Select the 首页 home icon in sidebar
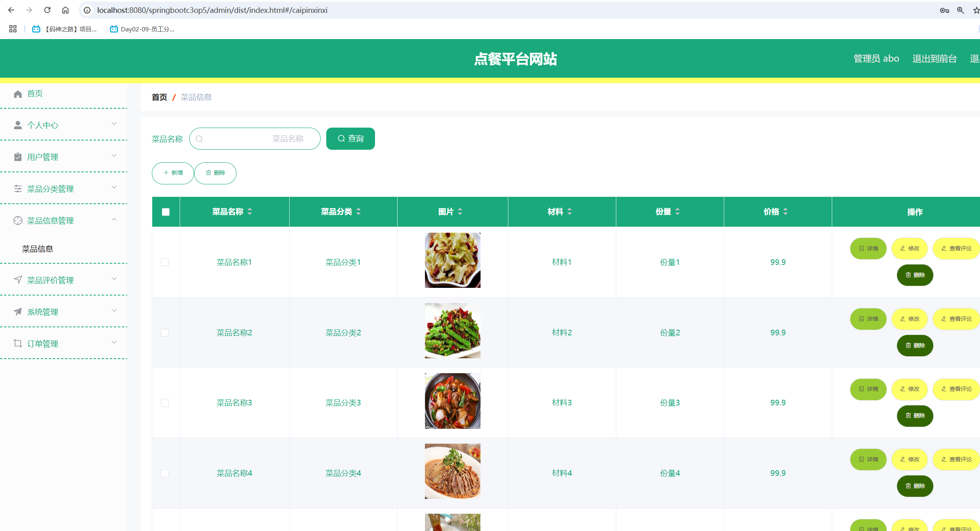 [18, 94]
